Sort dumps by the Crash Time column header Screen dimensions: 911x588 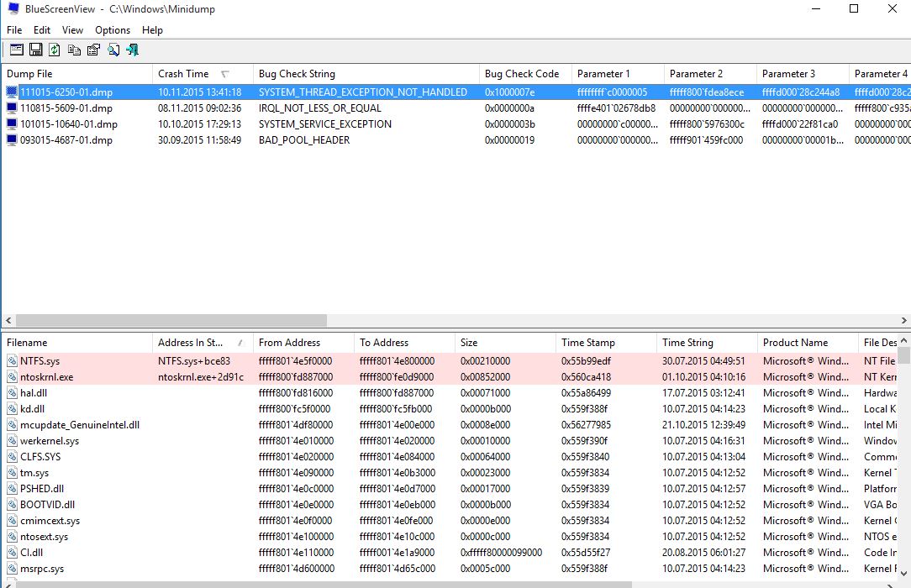(x=203, y=74)
